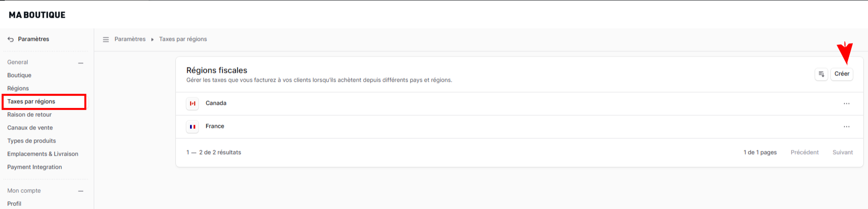This screenshot has width=868, height=209.
Task: Click the Canada flag icon
Action: point(193,104)
